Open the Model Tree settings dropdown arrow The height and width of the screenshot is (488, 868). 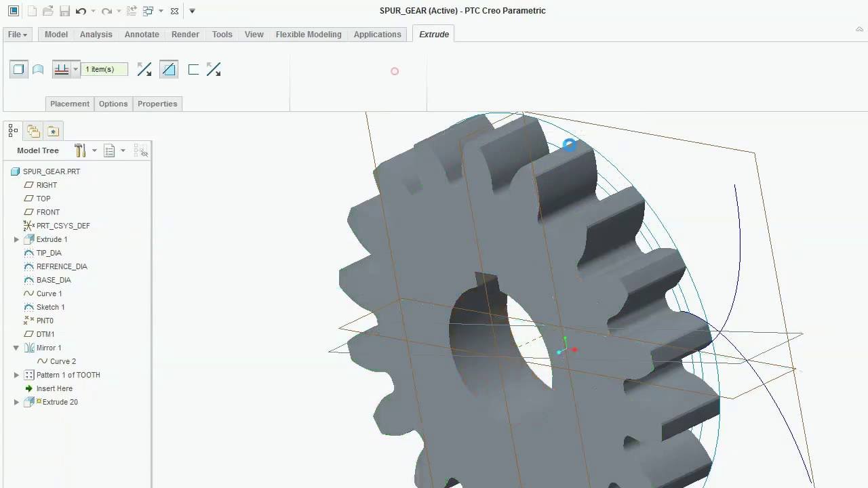(x=94, y=150)
